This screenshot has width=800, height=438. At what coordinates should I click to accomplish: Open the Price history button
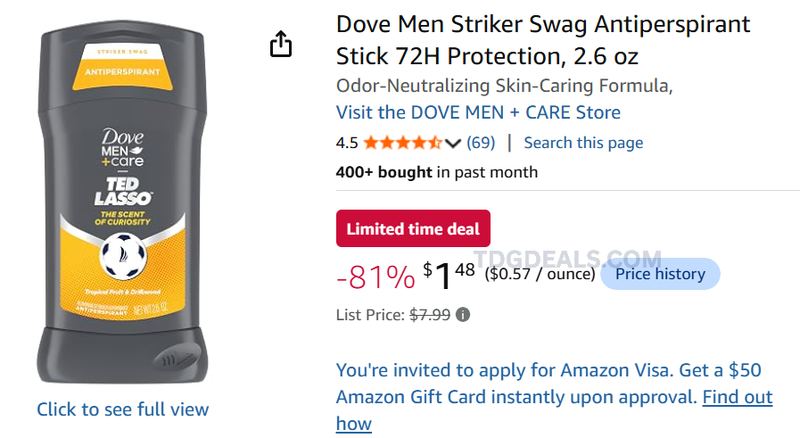point(660,274)
